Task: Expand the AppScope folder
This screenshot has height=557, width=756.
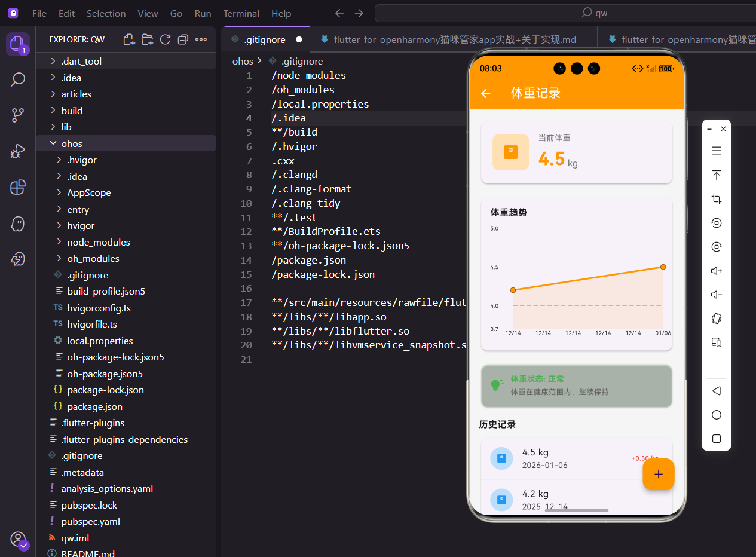Action: click(126, 192)
